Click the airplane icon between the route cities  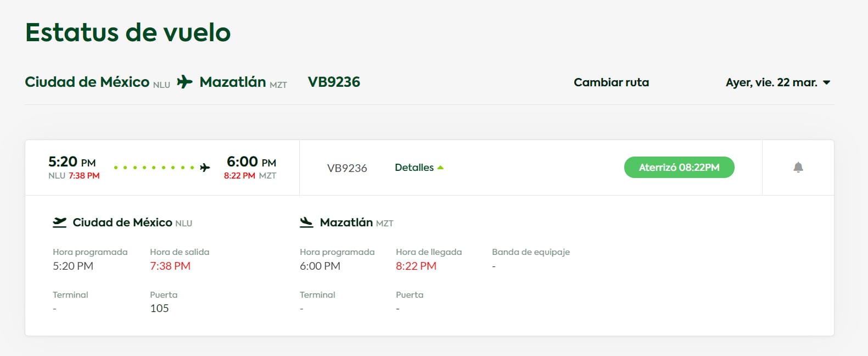[x=184, y=82]
